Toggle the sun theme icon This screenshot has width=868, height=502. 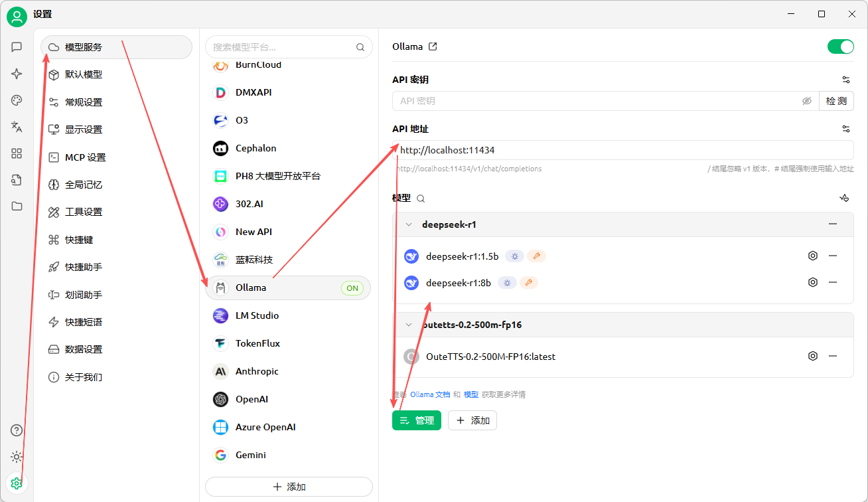(x=17, y=457)
